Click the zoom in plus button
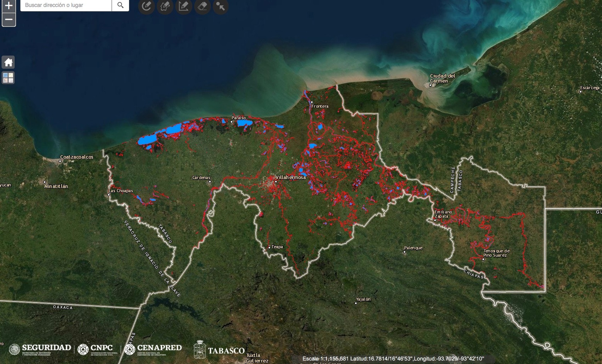Image resolution: width=602 pixels, height=364 pixels. [8, 6]
